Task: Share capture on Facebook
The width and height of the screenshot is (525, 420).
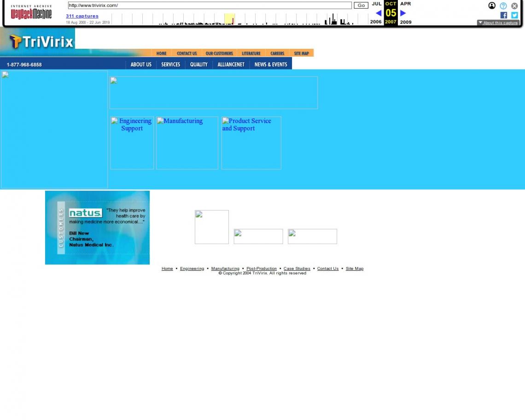Action: pos(503,15)
